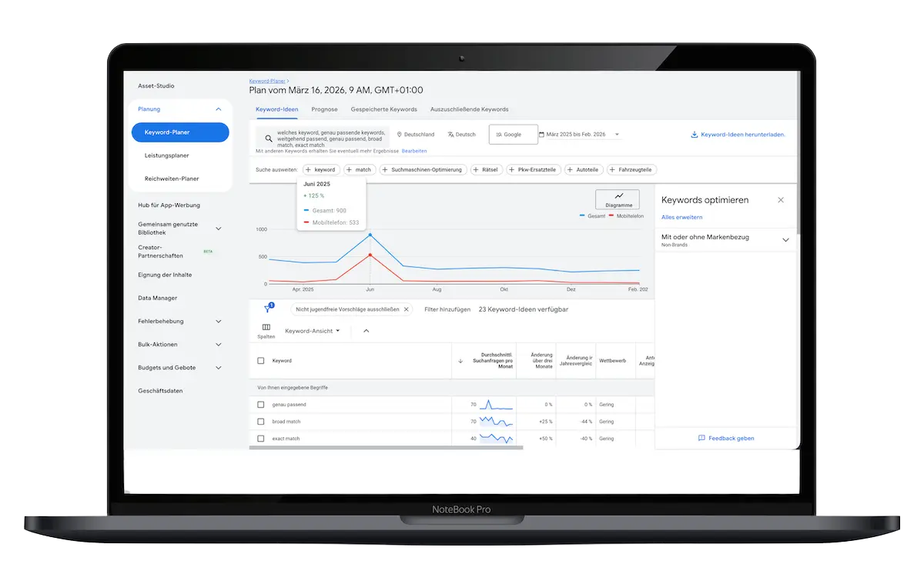
Task: Open the Keyword-Ansicht dropdown
Action: coord(312,331)
